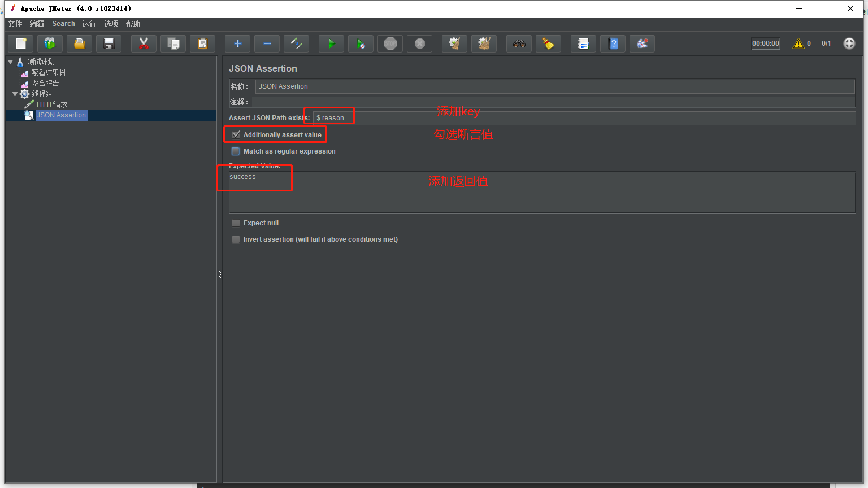Paste element using clipboard icon
This screenshot has height=488, width=868.
[x=203, y=43]
